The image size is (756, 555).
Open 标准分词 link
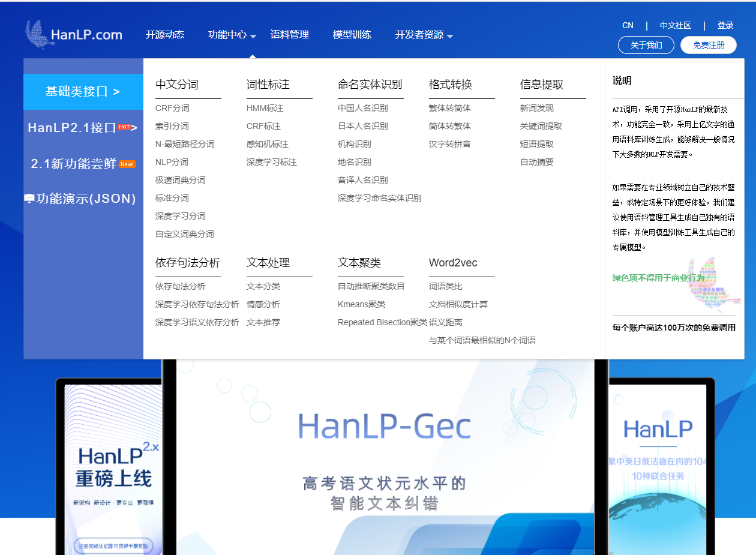(x=172, y=198)
